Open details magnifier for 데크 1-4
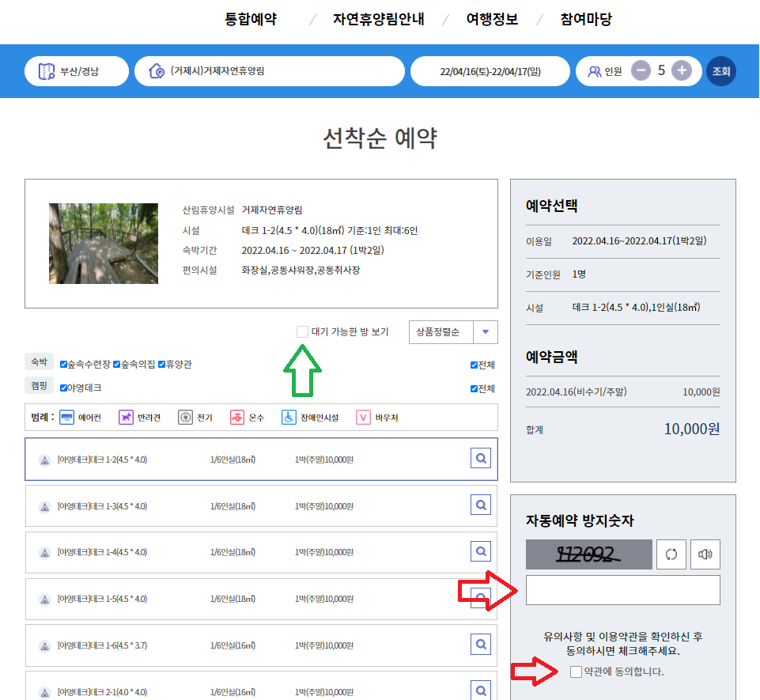 [481, 551]
